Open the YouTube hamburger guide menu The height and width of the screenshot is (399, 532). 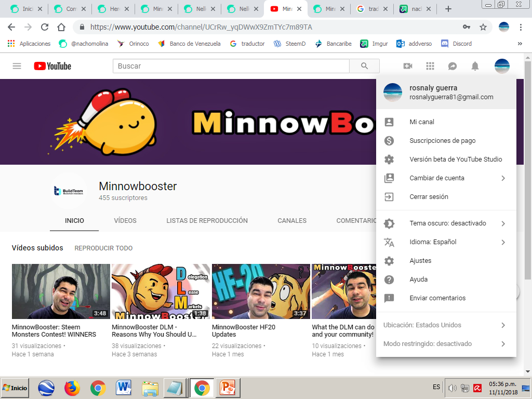pyautogui.click(x=17, y=66)
